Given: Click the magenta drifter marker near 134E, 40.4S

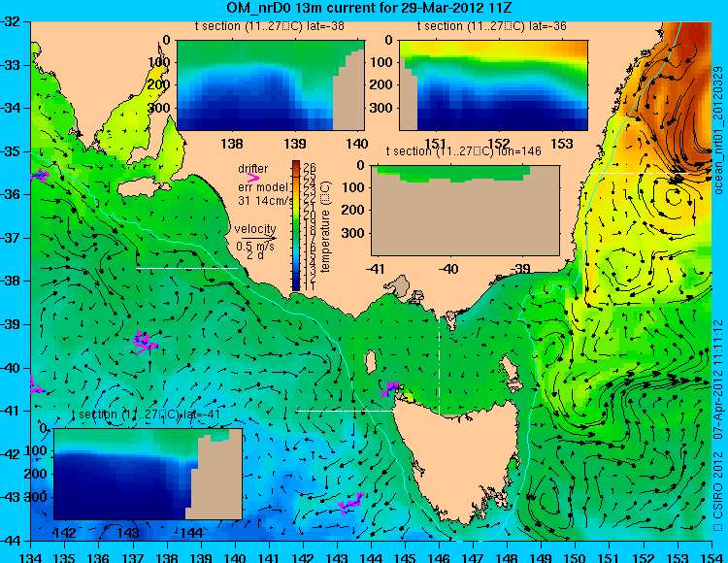Looking at the screenshot, I should 37,385.
